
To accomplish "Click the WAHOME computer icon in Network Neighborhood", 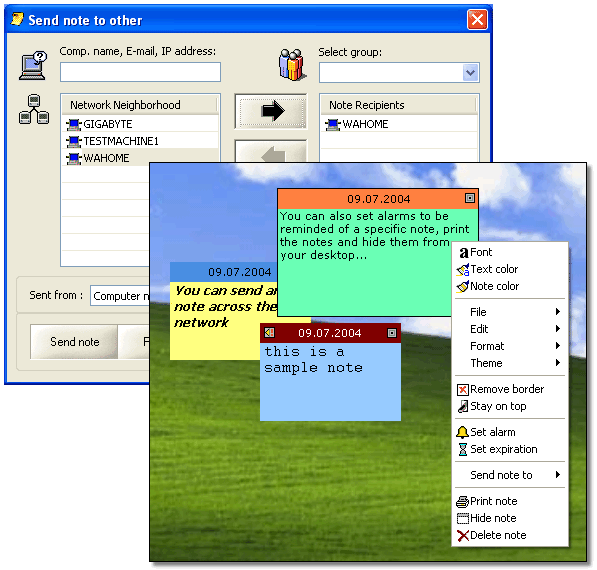I will [73, 158].
